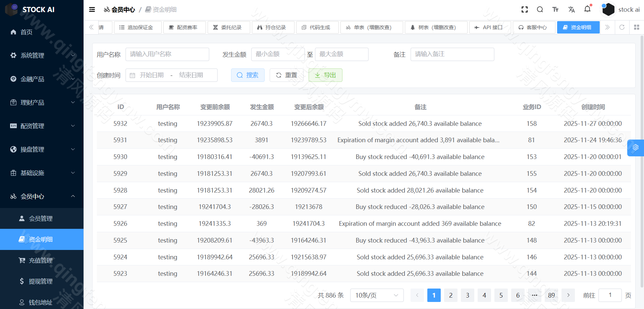This screenshot has width=644, height=309.
Task: Click the 搜索 search button
Action: point(248,75)
